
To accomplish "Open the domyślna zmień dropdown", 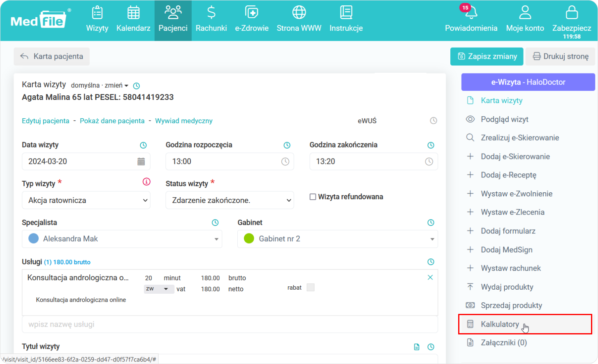I will pyautogui.click(x=100, y=85).
